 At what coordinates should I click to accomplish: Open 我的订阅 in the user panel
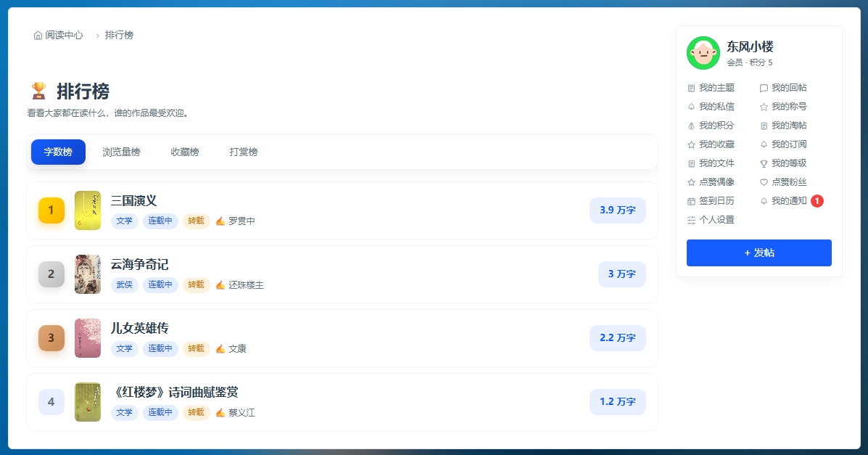click(x=783, y=144)
